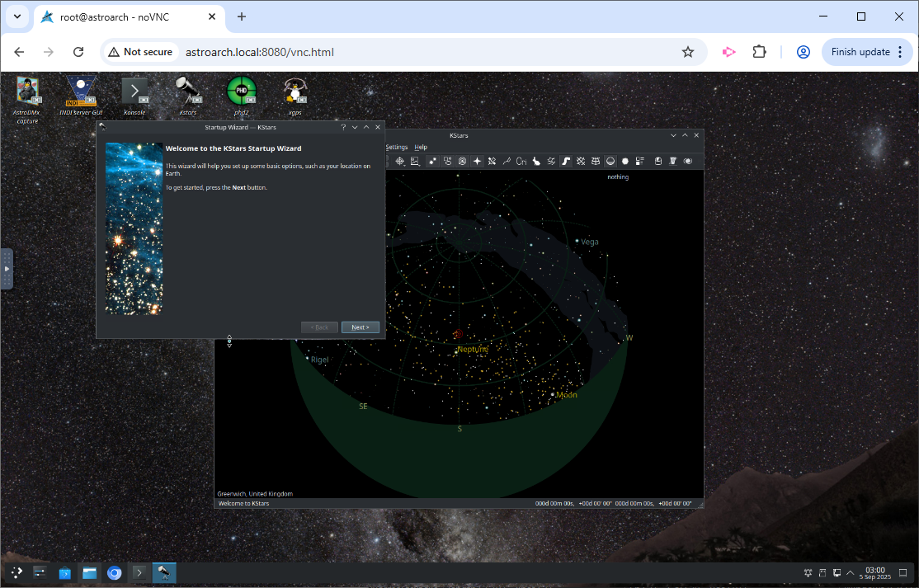919x588 pixels.
Task: Select the Moon label on sky map
Action: (566, 395)
